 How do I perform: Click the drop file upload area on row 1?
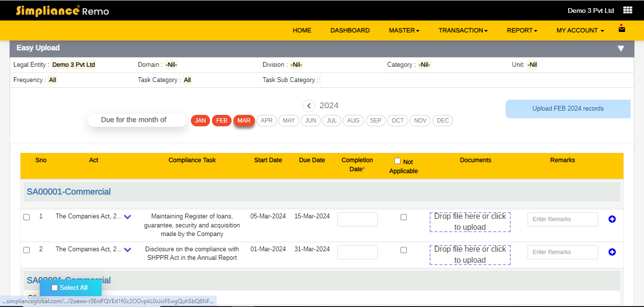470,221
